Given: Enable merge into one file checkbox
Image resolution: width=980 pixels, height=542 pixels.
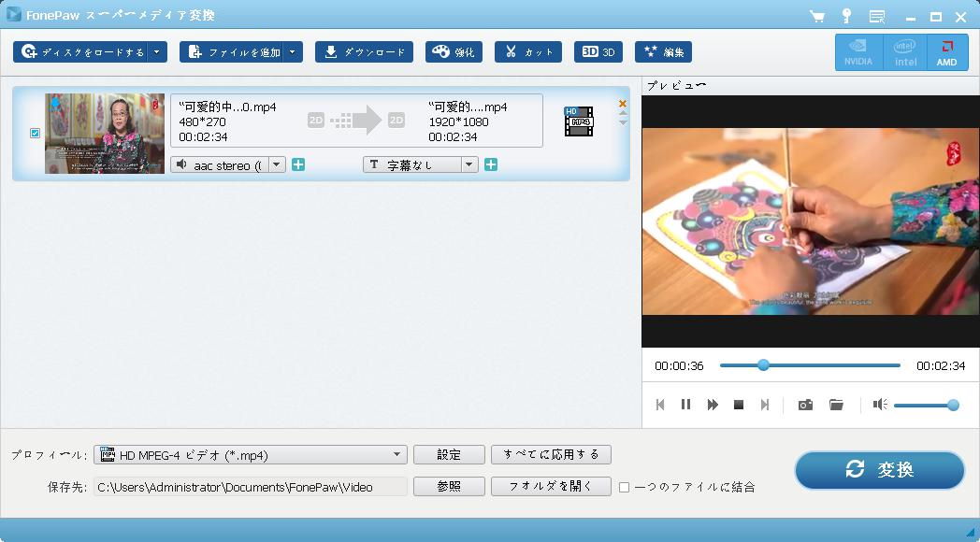Looking at the screenshot, I should coord(624,487).
